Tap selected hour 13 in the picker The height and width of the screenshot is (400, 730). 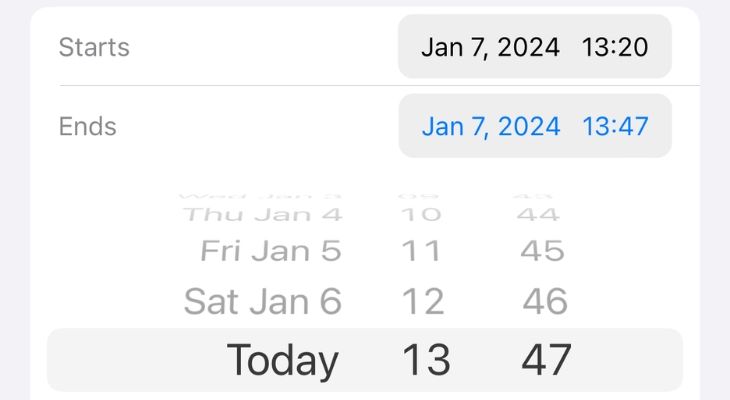point(425,360)
